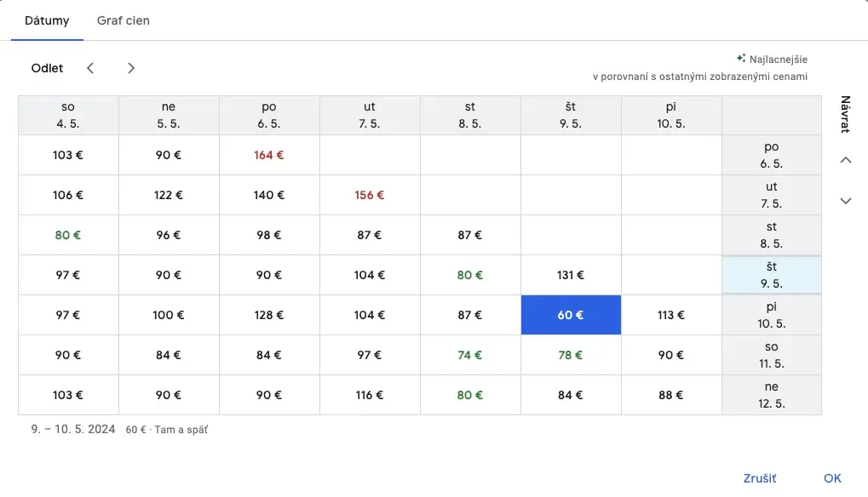Click the št 9. 5. return row label
This screenshot has width=868, height=497.
tap(771, 274)
